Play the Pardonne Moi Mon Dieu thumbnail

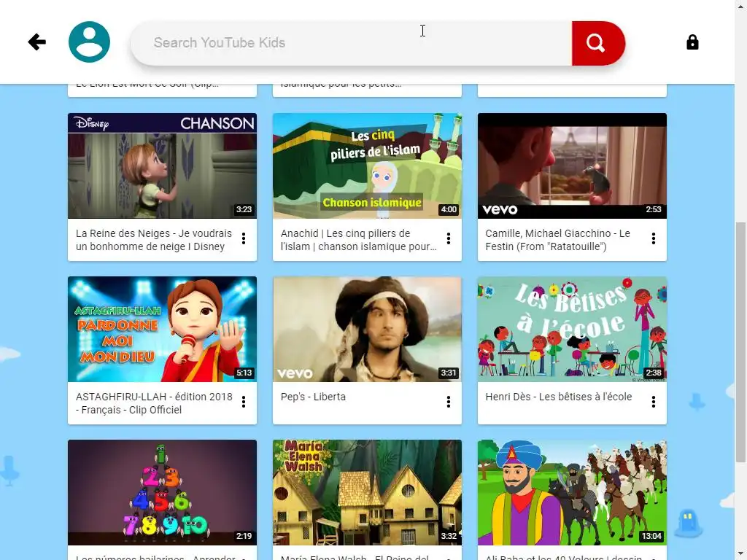point(162,329)
